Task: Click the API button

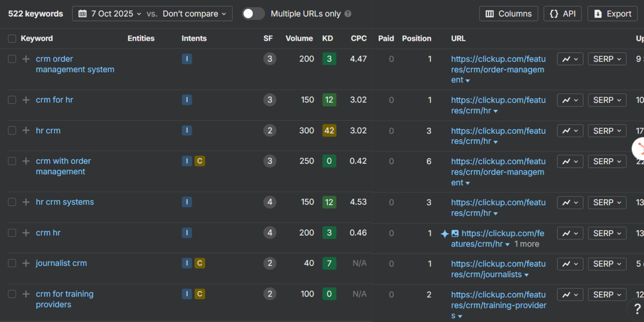Action: [562, 14]
